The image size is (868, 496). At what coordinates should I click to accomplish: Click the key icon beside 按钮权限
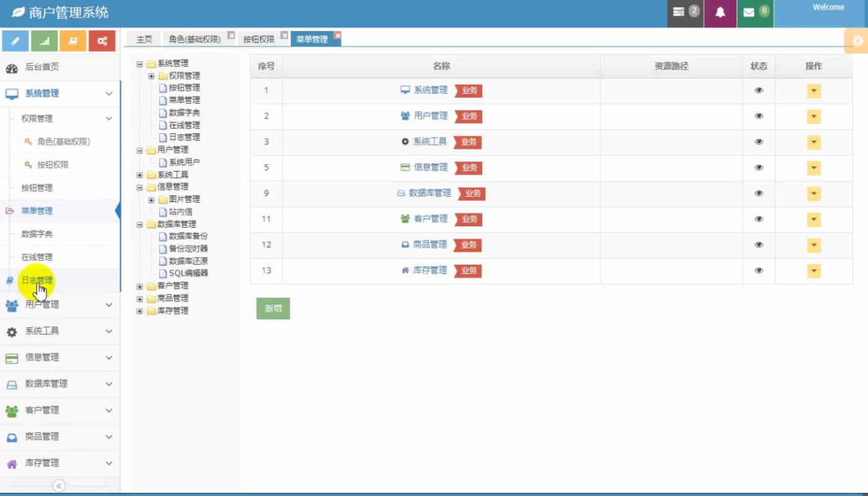(x=28, y=164)
